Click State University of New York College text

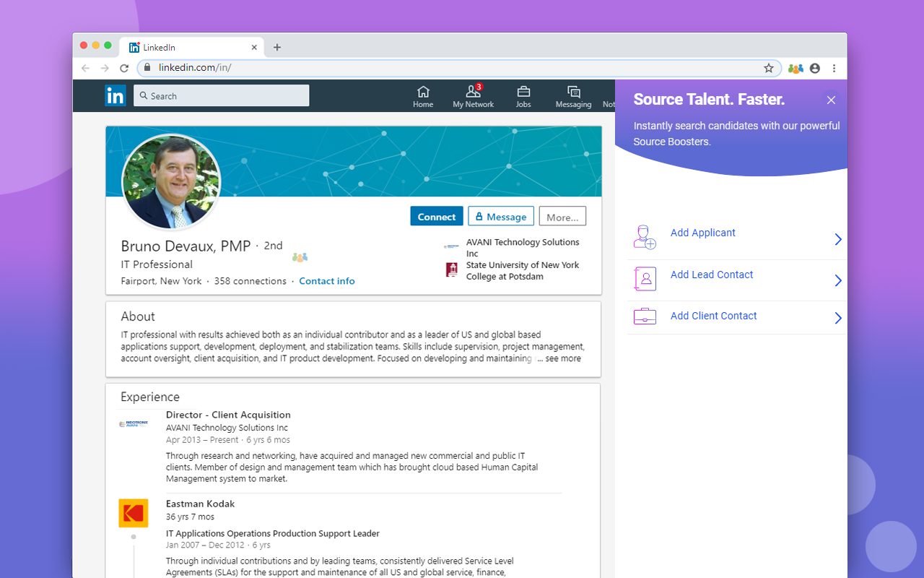point(523,271)
